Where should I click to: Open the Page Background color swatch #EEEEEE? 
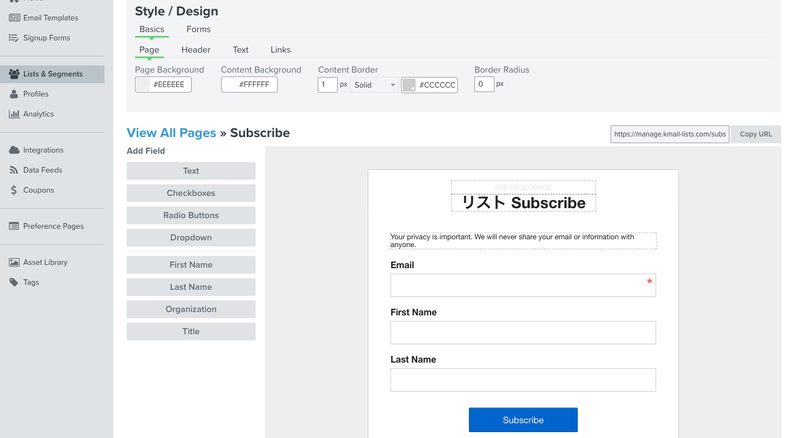(x=163, y=85)
